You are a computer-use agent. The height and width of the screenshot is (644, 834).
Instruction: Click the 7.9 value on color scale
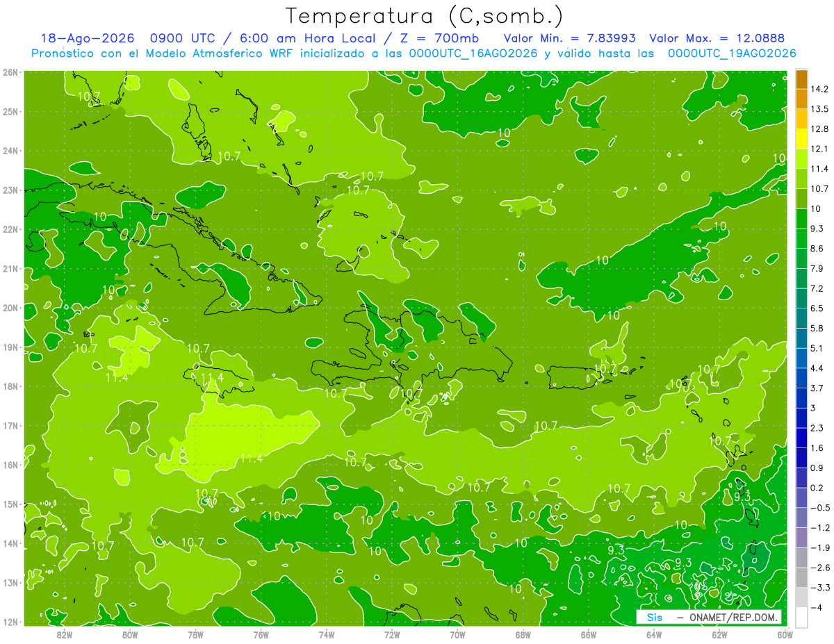(817, 268)
